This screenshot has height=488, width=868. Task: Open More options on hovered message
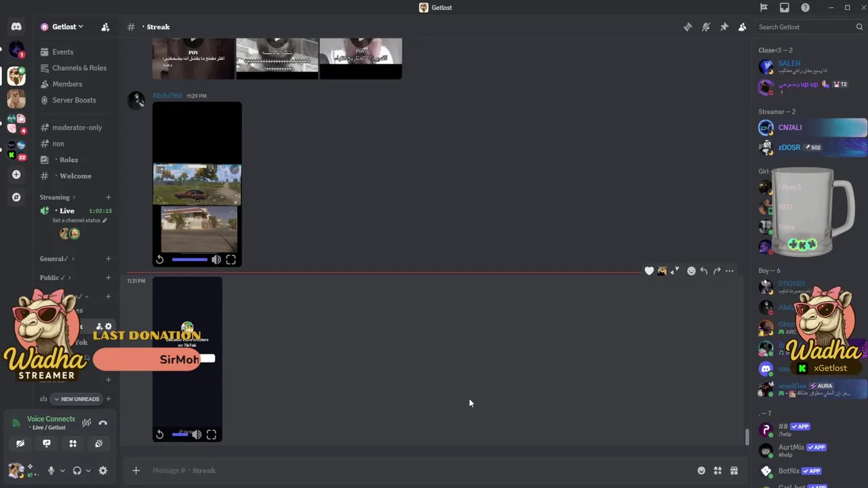coord(730,271)
